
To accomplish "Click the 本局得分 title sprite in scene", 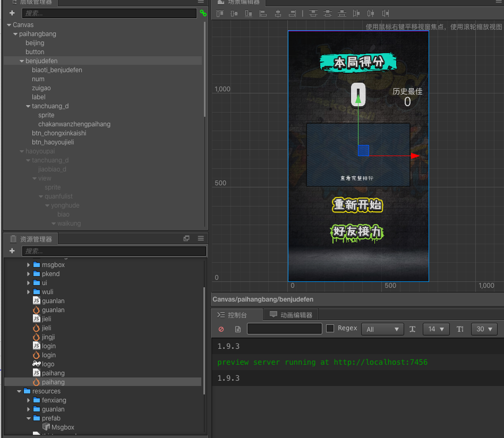I will tap(358, 62).
